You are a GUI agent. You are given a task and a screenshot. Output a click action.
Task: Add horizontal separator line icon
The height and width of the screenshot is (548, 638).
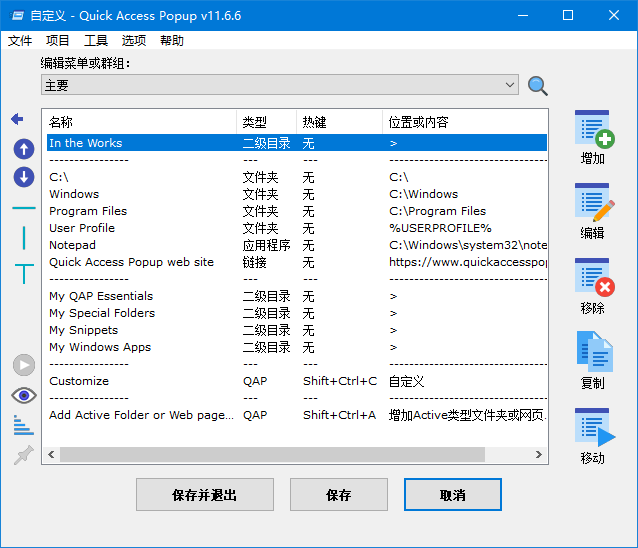24,208
